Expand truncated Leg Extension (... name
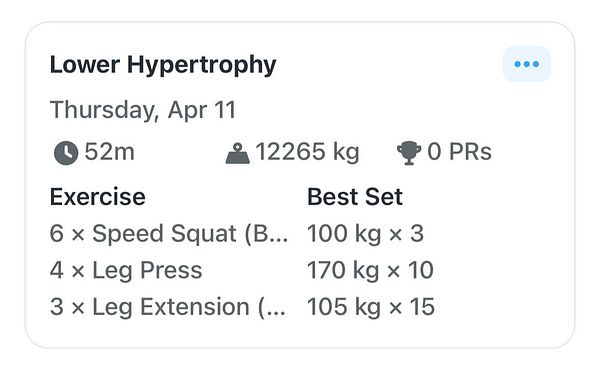 [189, 307]
